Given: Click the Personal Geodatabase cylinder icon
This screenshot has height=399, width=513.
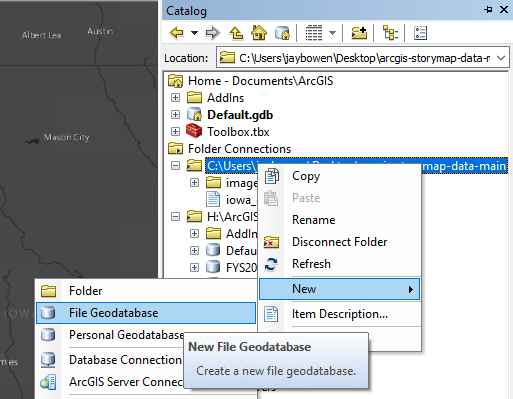Looking at the screenshot, I should pos(48,335).
